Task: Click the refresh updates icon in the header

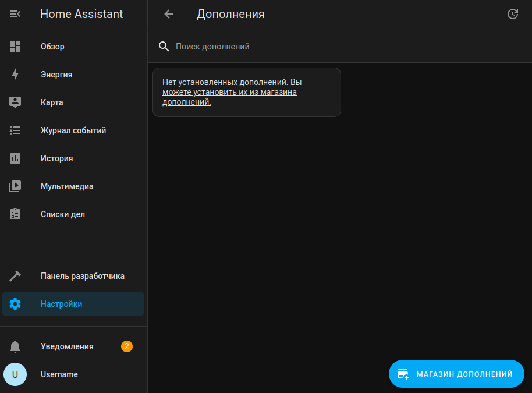Action: click(512, 15)
